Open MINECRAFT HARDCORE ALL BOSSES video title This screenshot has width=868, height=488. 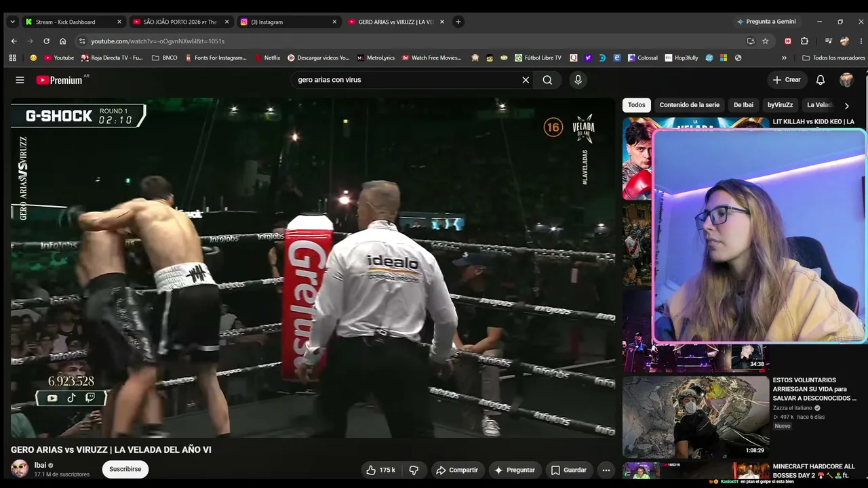[x=814, y=471]
